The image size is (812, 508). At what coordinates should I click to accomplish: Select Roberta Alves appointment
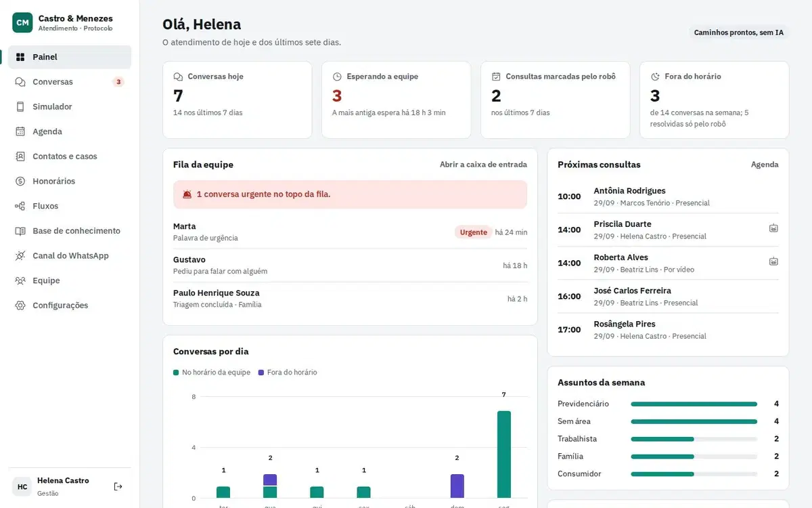[x=668, y=263]
